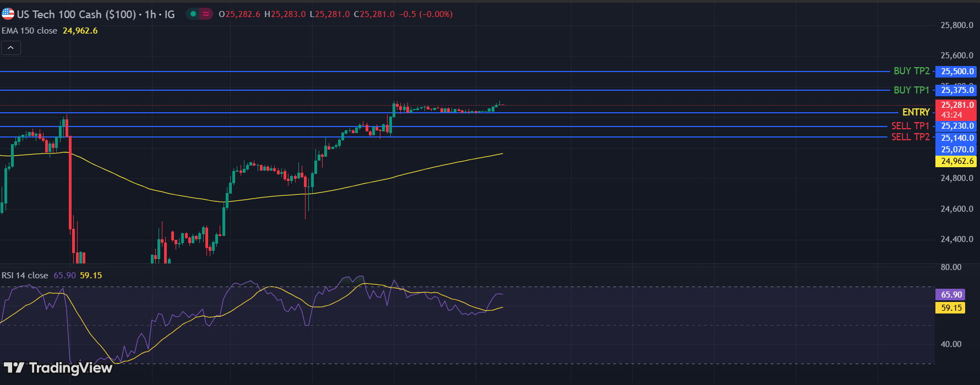This screenshot has height=385, width=980.
Task: Collapse the indicator legend with chevron
Action: coord(11,48)
